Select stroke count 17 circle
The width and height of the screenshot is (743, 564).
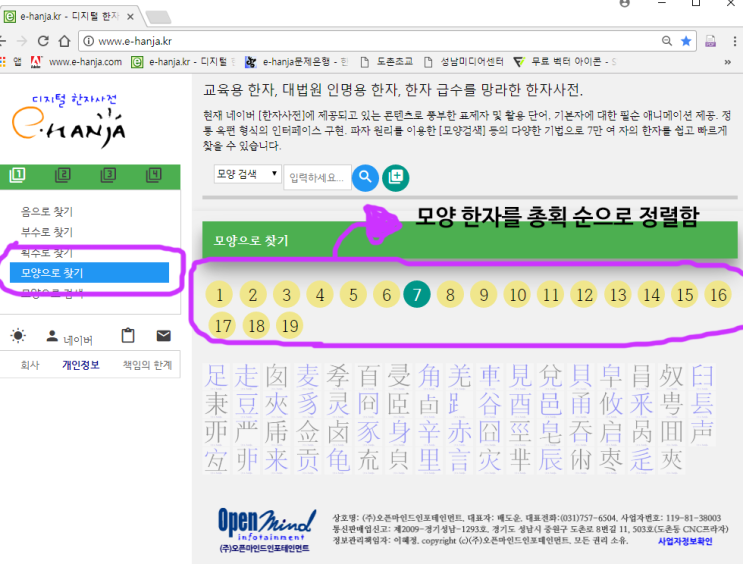(222, 326)
